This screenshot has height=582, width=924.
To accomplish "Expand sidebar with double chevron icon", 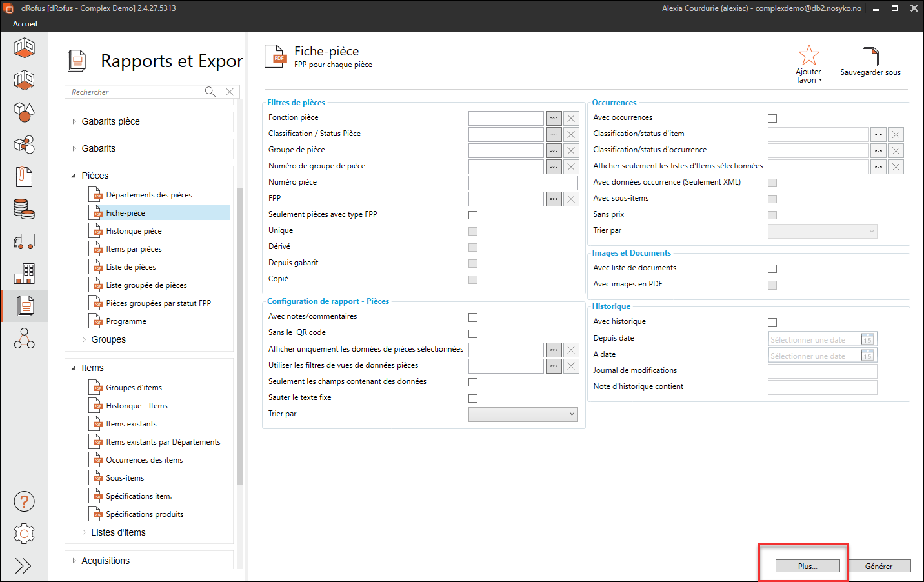I will 23,566.
